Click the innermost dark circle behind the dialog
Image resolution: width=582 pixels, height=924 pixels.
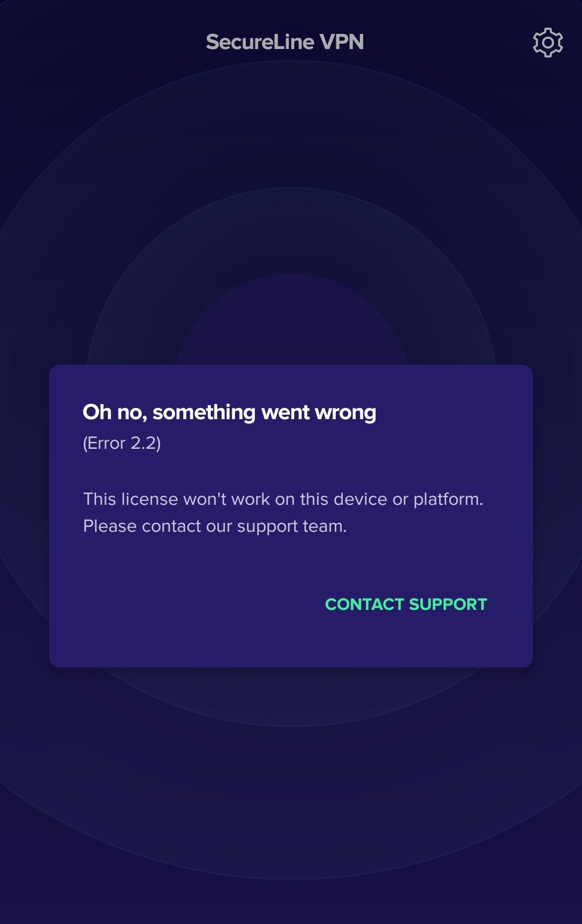point(291,318)
